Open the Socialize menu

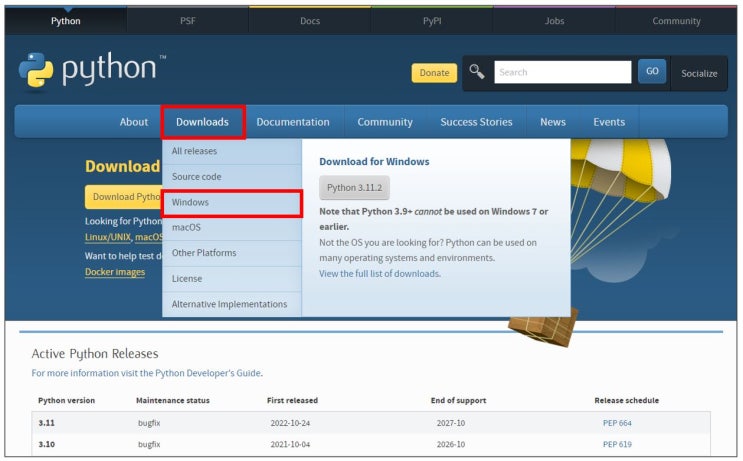coord(699,73)
